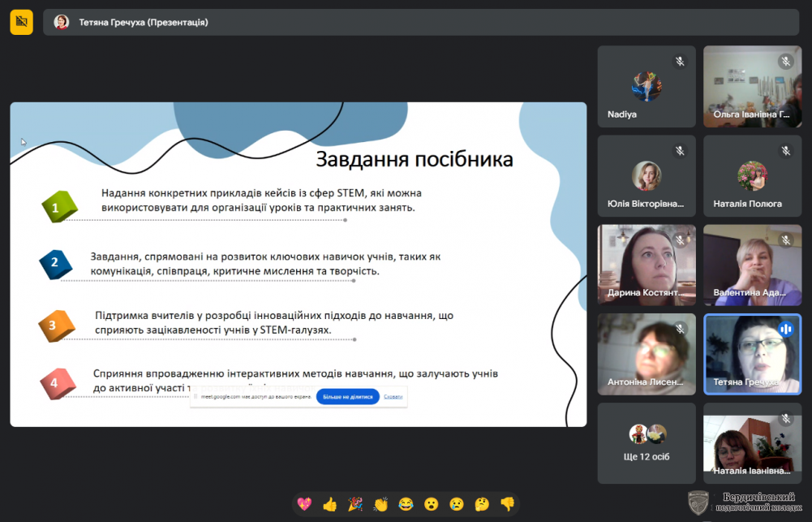Open the 'Ще 12 осіб' participants tile
Image resolution: width=812 pixels, height=522 pixels.
[x=647, y=443]
